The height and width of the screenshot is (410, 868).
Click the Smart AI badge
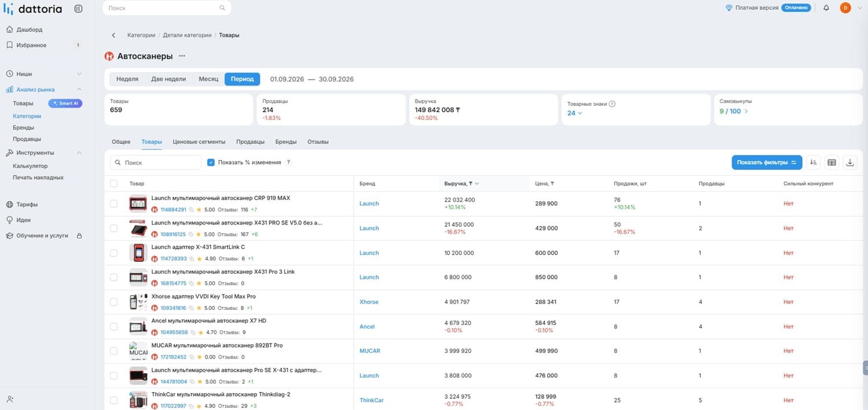(x=65, y=104)
